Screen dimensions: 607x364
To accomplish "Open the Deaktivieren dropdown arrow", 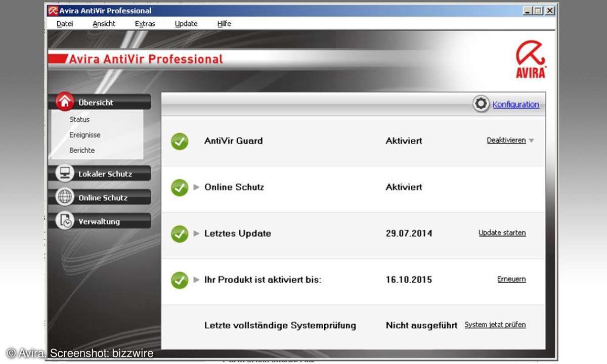I will click(x=531, y=141).
